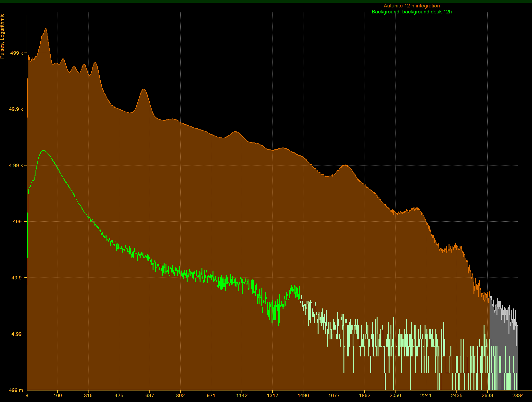Click the orange peak near energy 637
Screen dimensions: 532x402
[144, 89]
